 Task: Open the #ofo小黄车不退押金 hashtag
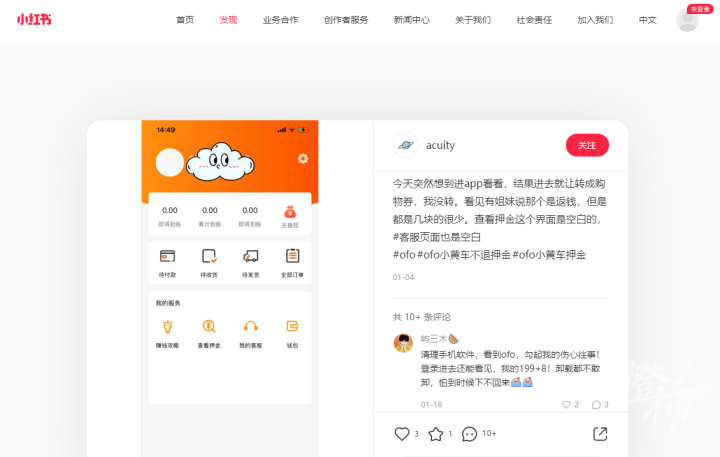pos(464,255)
